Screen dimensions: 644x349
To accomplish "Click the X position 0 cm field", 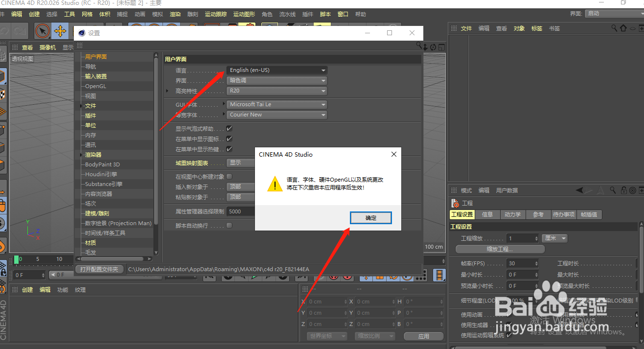I will [x=326, y=302].
